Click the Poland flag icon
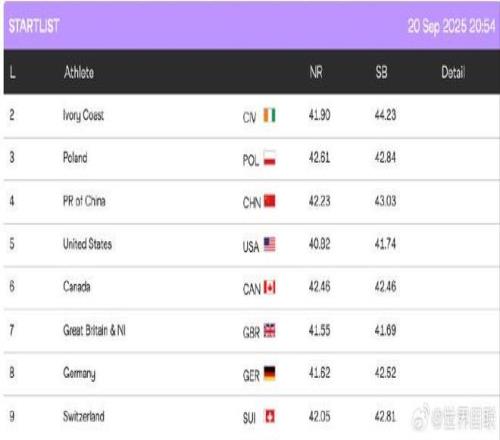The width and height of the screenshot is (500, 440). 270,158
